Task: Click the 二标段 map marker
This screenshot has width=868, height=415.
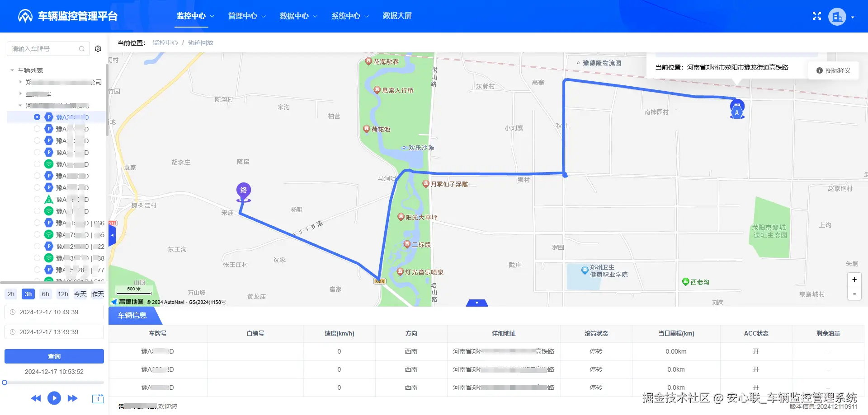Action: click(x=407, y=244)
